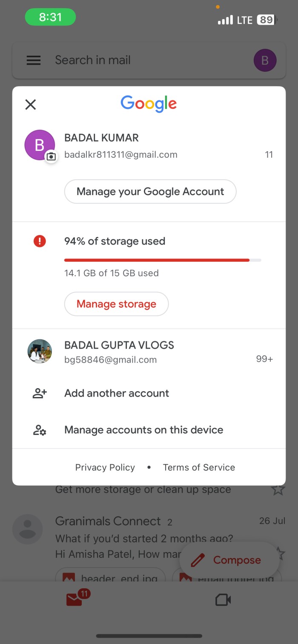Switch to the Meet video tab
Screen dimensions: 298x644
223,600
